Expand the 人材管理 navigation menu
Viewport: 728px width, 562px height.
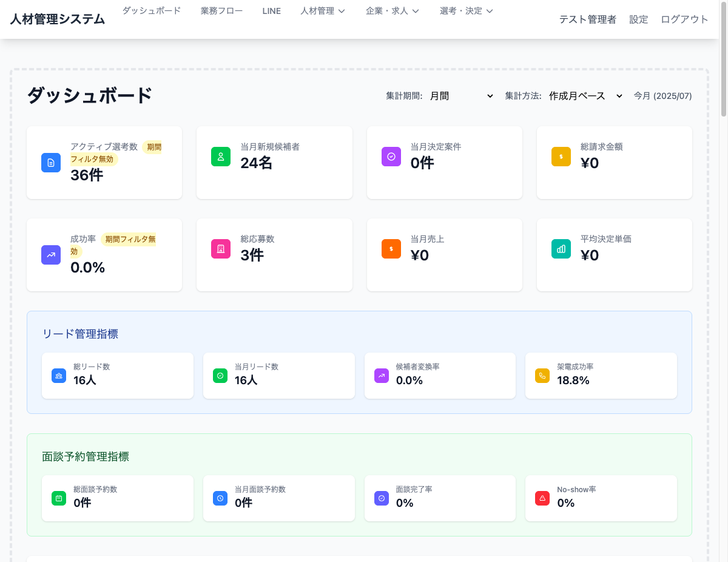coord(322,10)
